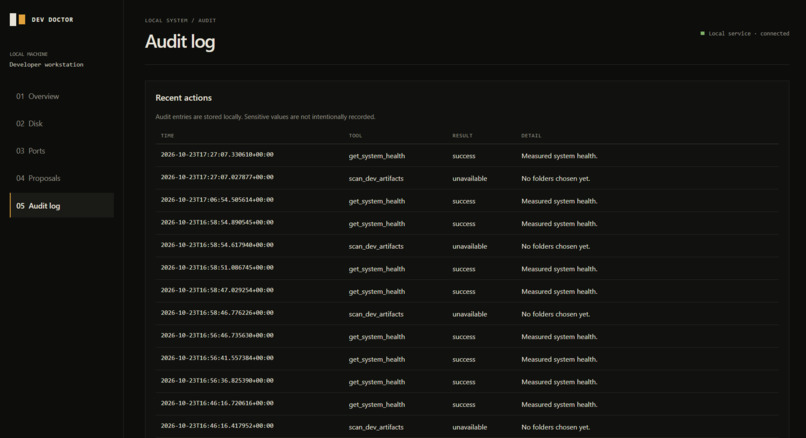Image resolution: width=806 pixels, height=438 pixels.
Task: Select timestamp 2026-10-23T16:56:46.735630+00:00
Action: pyautogui.click(x=217, y=336)
